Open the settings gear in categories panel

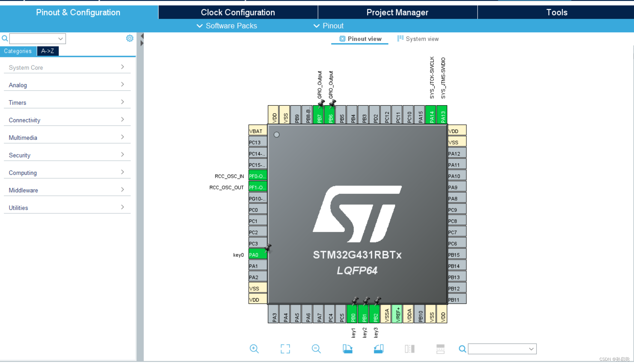[129, 38]
